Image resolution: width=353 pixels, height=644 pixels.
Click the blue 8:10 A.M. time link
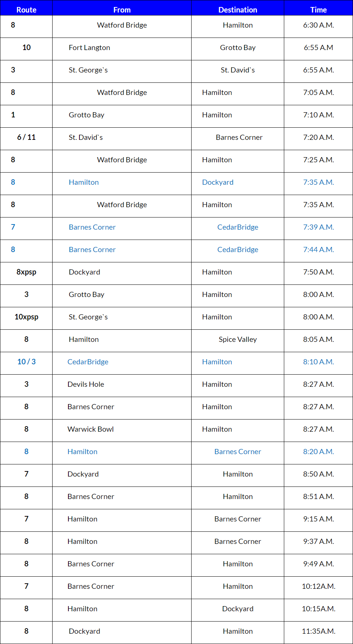click(x=318, y=362)
